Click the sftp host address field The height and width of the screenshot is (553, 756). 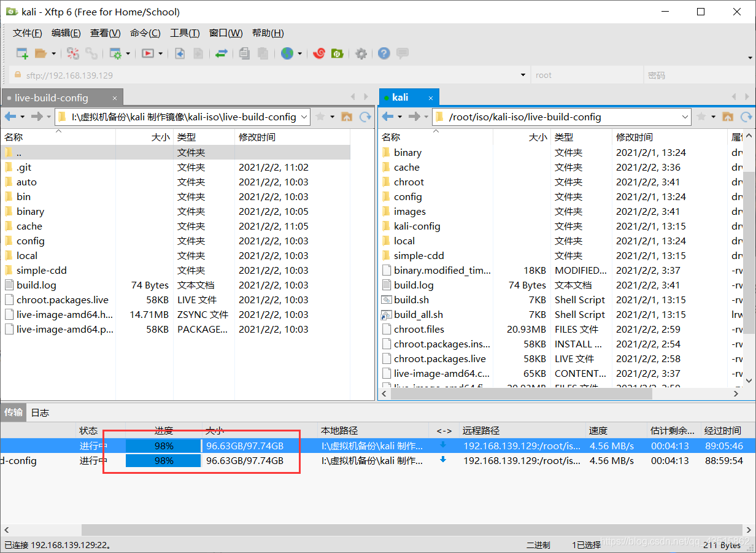click(270, 75)
